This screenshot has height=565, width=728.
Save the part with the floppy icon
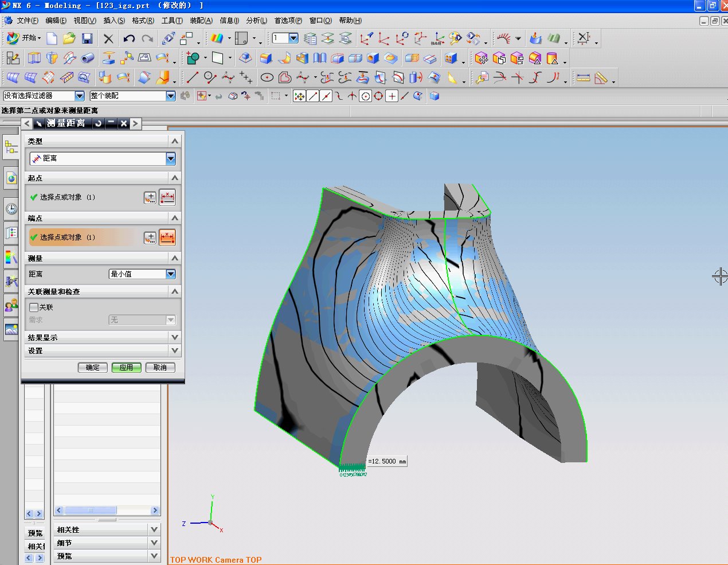pos(87,38)
